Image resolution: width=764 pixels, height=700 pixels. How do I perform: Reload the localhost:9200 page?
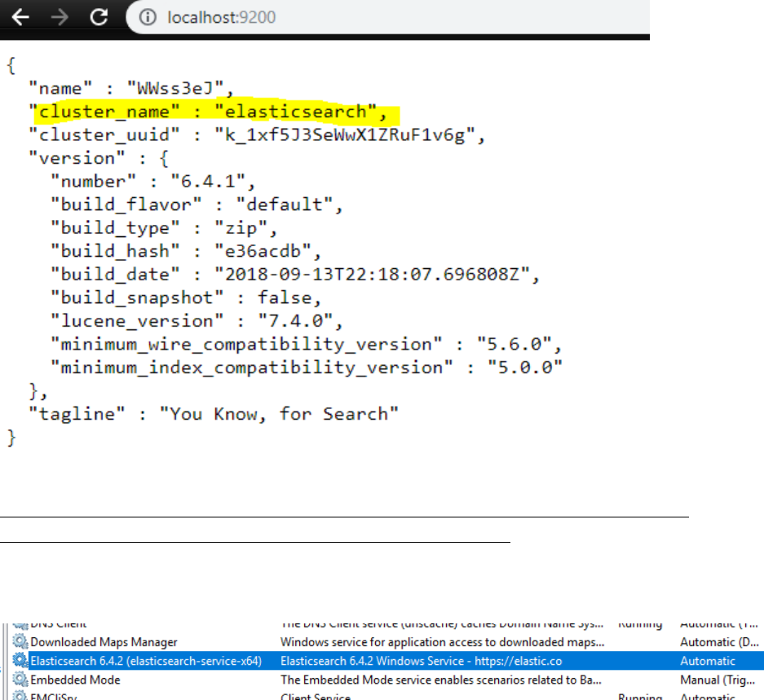99,17
